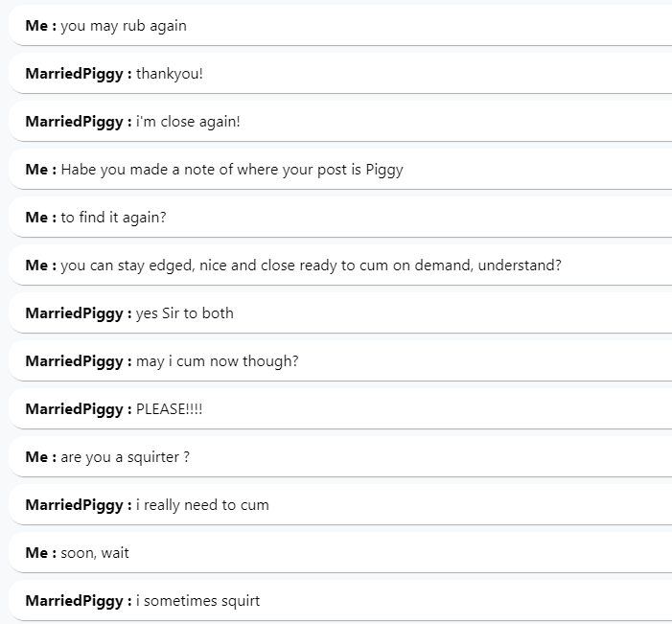Click the "may i cum now though?" message
The width and height of the screenshot is (672, 624).
pos(218,361)
